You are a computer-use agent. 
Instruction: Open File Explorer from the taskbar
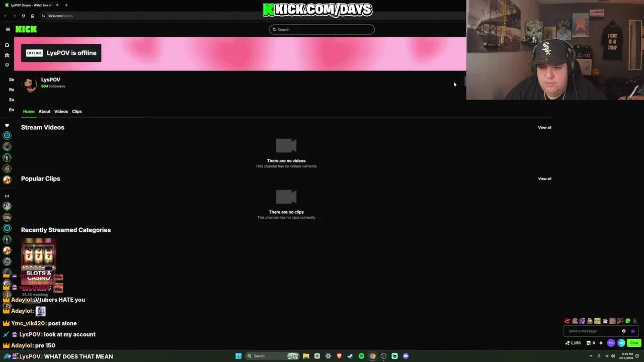[306, 356]
